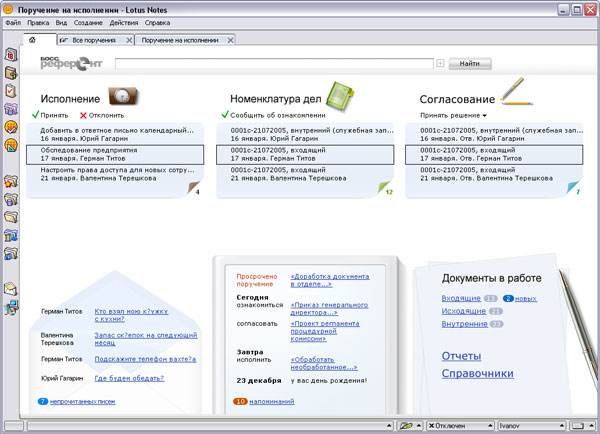Viewport: 600px width, 434px height.
Task: Open the Справочники link
Action: pos(477,374)
